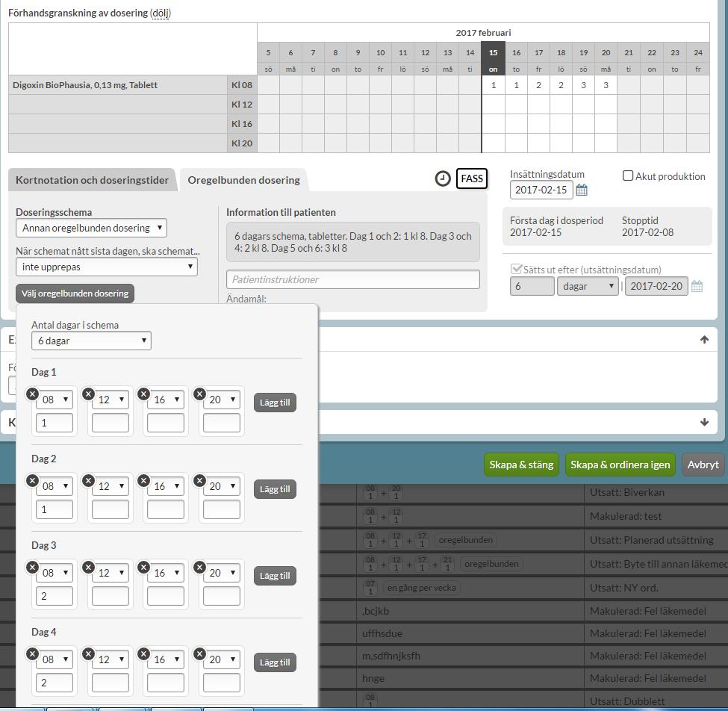Click the Dag 3 dose field for 12
728x711 pixels.
pos(110,596)
